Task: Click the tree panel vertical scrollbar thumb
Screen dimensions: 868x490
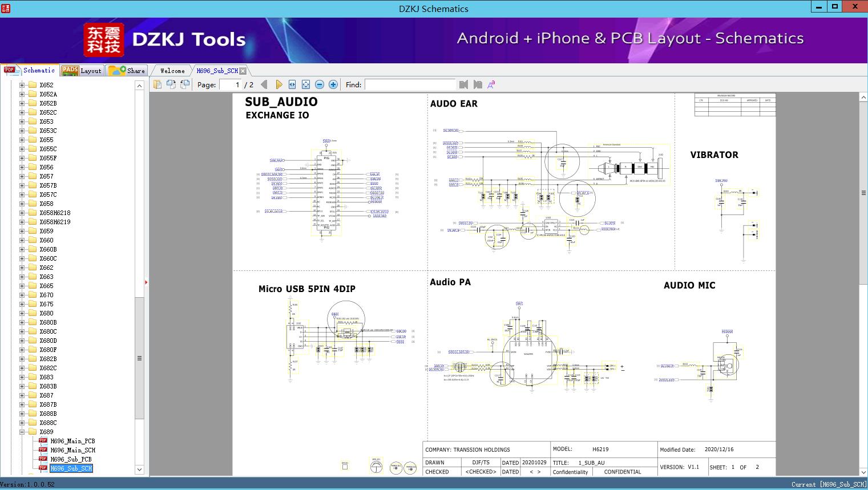Action: (139, 358)
